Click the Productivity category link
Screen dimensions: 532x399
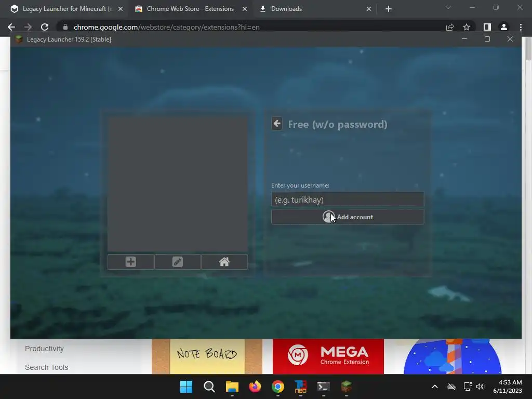[44, 349]
